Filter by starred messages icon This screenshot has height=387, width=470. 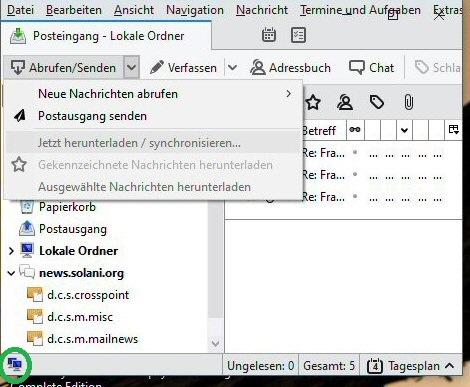(313, 102)
